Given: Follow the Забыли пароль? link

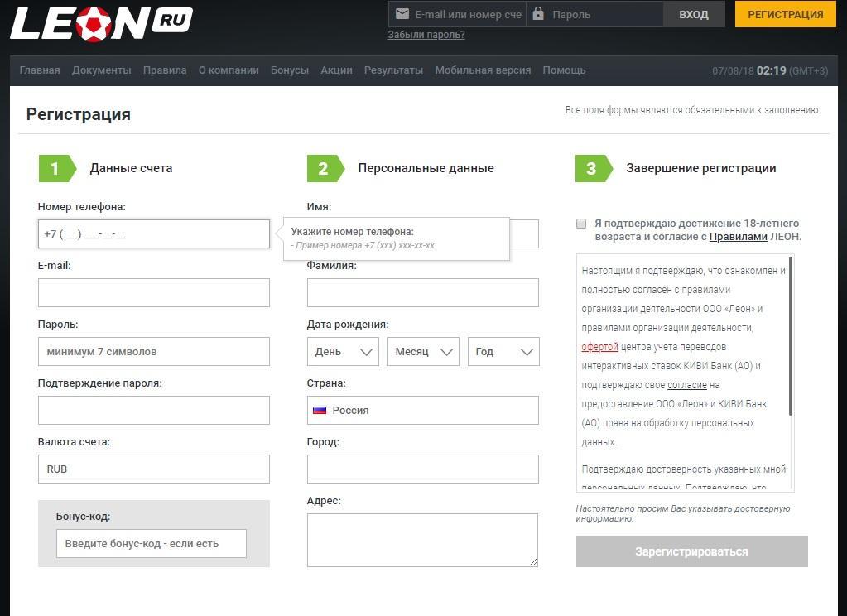Looking at the screenshot, I should coord(426,35).
